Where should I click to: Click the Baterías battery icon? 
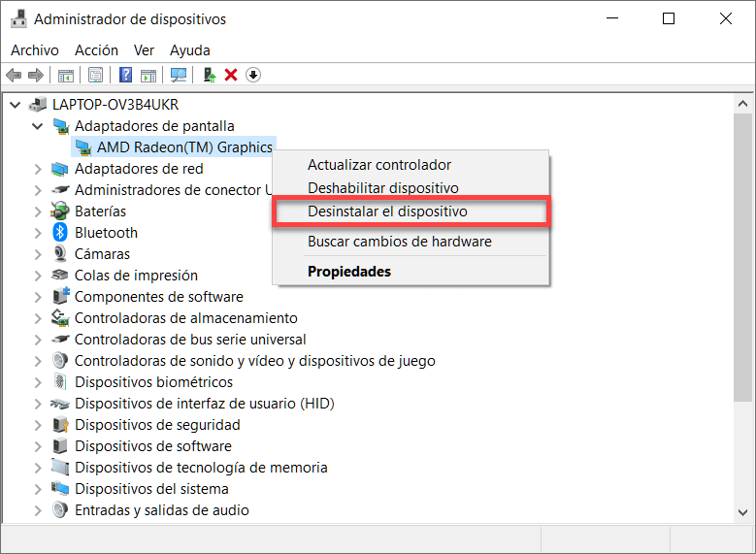(x=60, y=212)
